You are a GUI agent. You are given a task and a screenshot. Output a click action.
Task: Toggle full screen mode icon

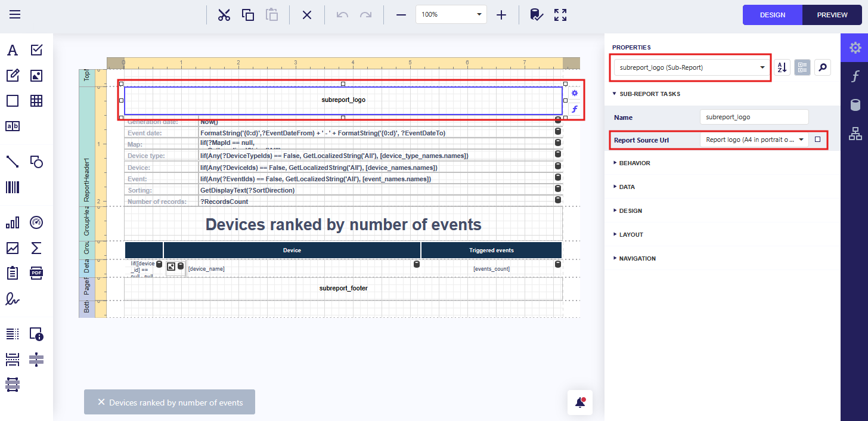(x=560, y=15)
